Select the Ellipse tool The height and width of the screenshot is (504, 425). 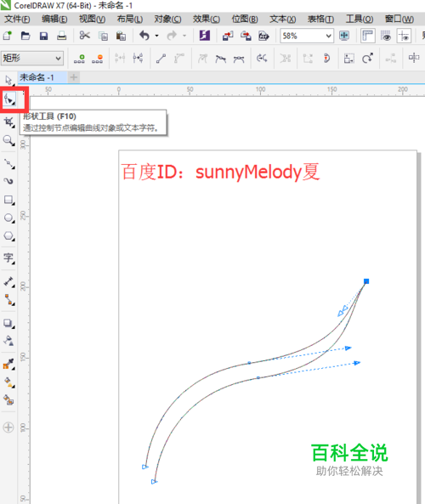(x=8, y=218)
